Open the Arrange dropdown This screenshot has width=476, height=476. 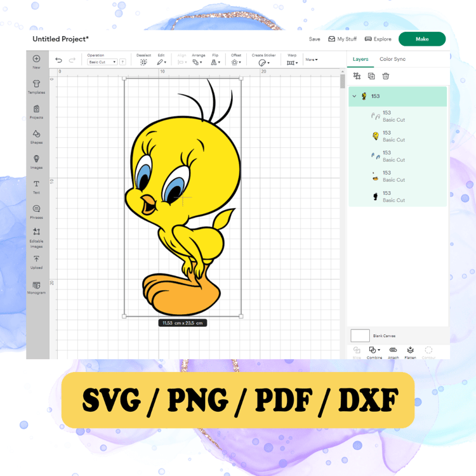(197, 62)
